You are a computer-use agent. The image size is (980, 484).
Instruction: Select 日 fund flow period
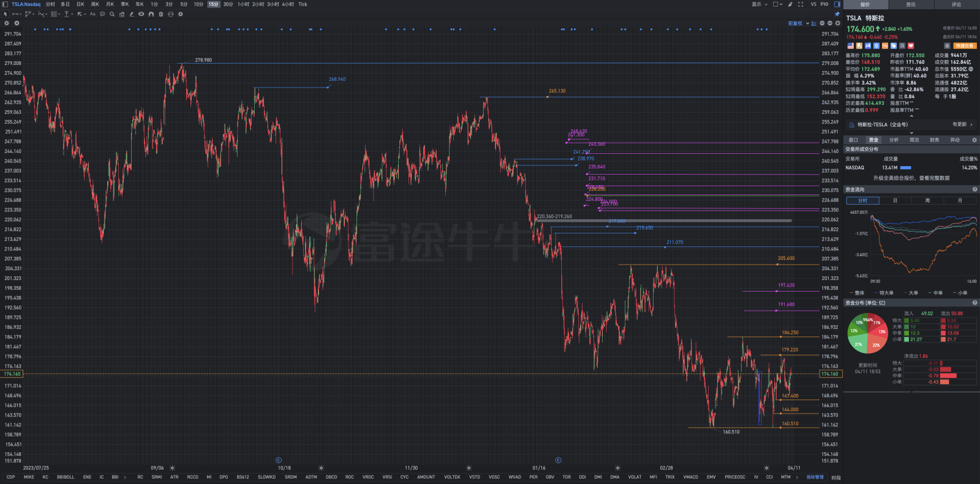click(x=895, y=200)
